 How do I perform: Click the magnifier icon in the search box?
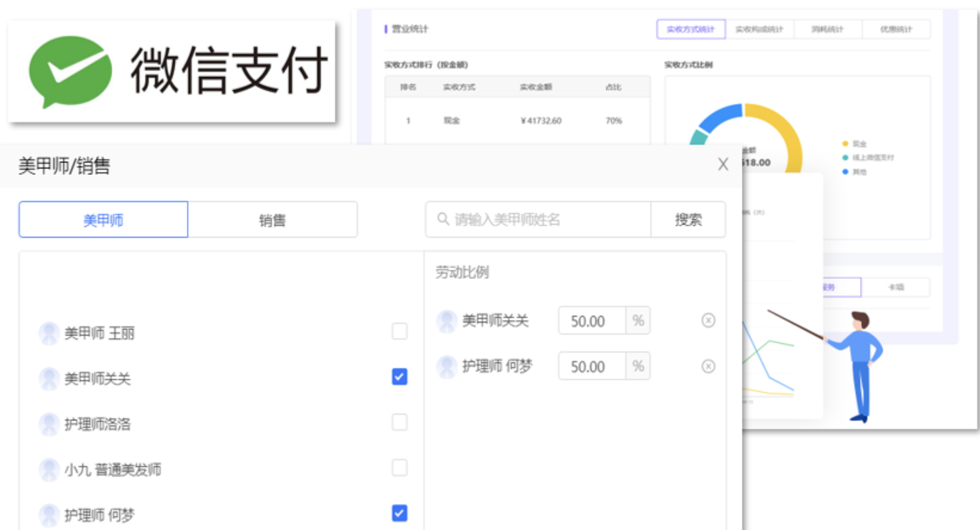point(443,219)
